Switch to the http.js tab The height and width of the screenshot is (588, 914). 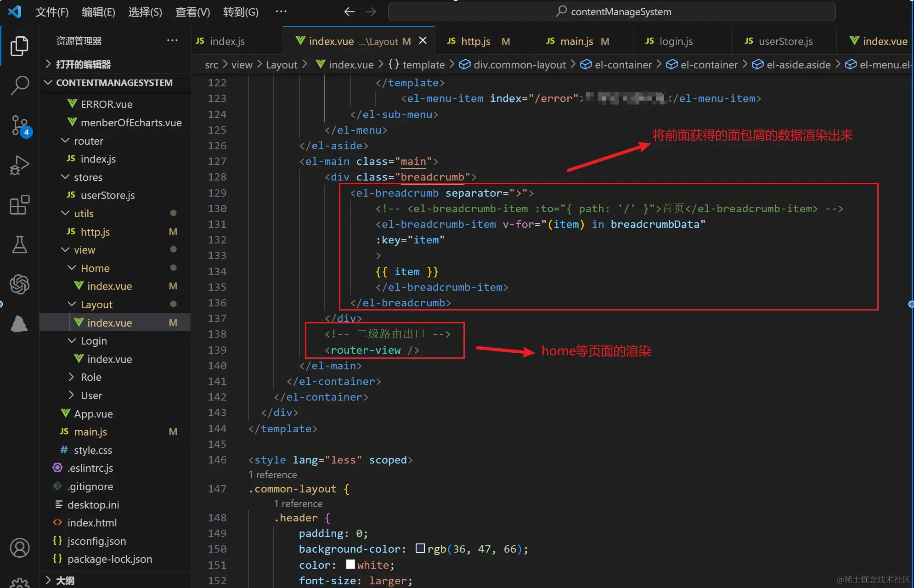[x=475, y=41]
